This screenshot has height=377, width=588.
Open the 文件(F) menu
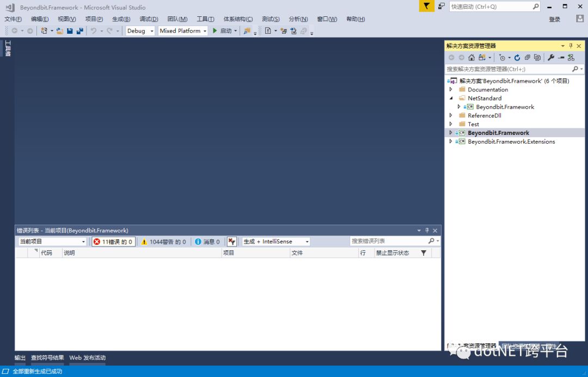pos(13,19)
